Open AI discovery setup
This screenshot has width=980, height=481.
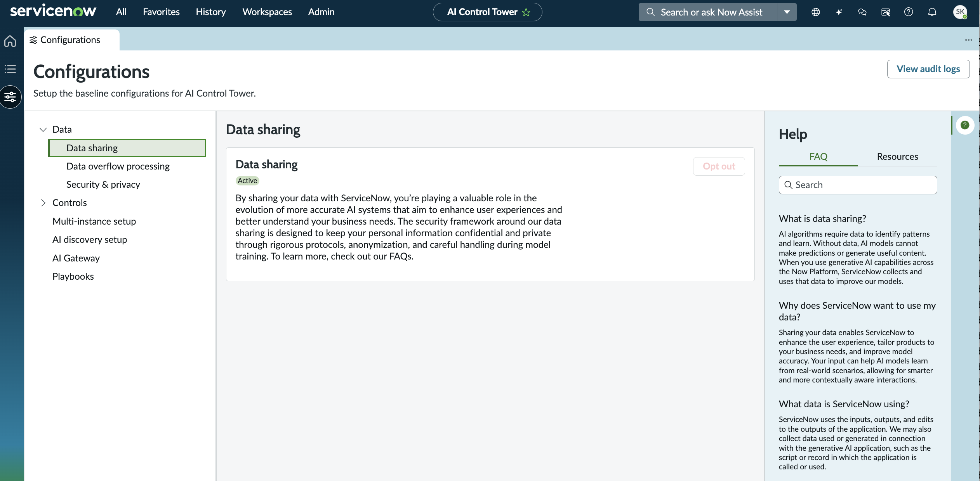(x=90, y=239)
